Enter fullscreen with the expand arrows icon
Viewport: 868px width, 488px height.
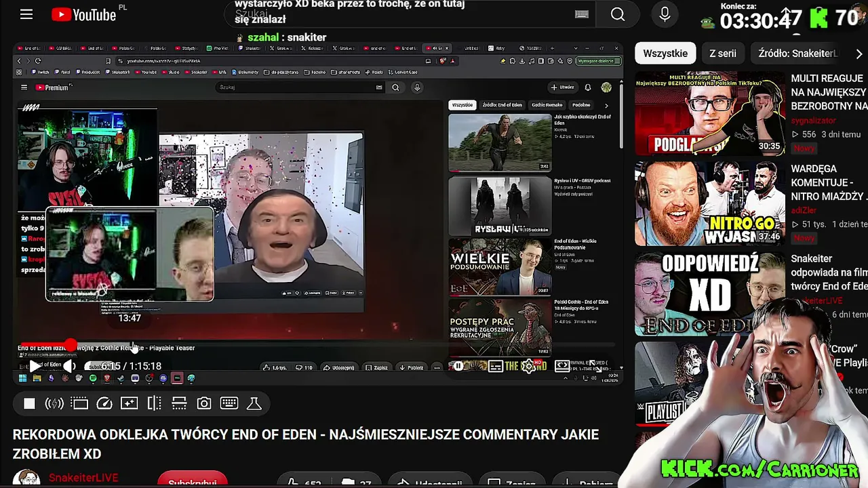pyautogui.click(x=596, y=367)
